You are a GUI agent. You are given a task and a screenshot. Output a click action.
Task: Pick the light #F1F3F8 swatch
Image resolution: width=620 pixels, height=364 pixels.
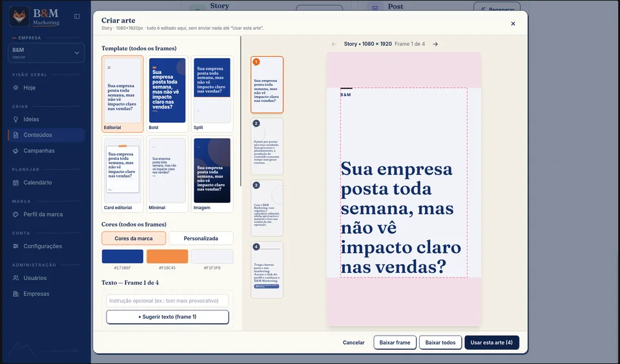coord(212,256)
